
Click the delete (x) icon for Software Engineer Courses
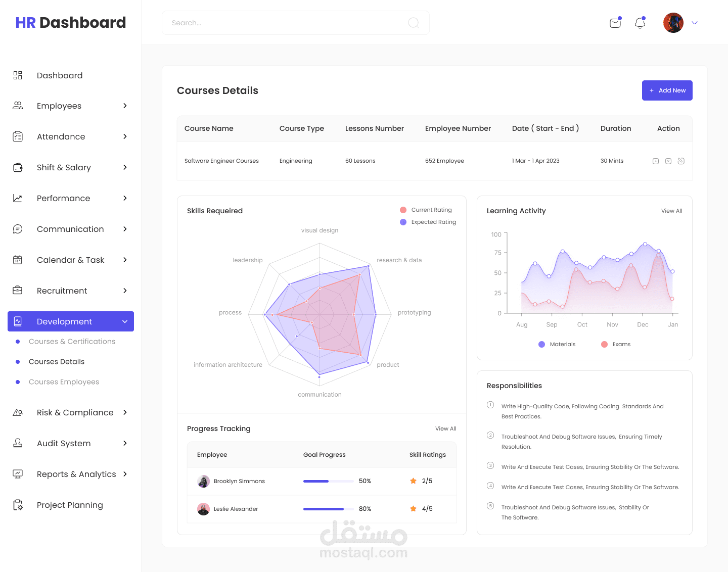[668, 161]
